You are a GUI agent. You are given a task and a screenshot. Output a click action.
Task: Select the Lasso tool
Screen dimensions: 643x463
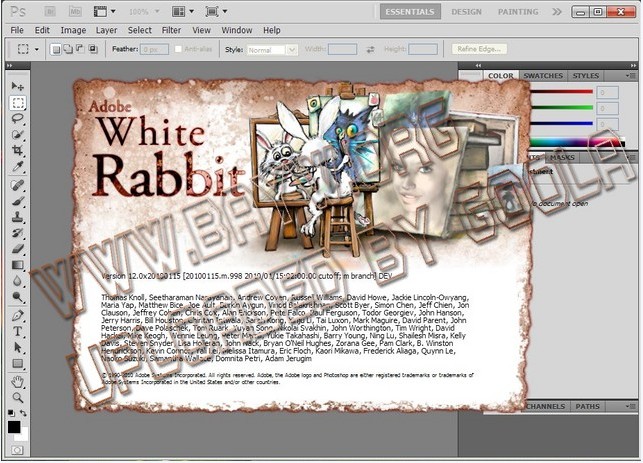18,118
